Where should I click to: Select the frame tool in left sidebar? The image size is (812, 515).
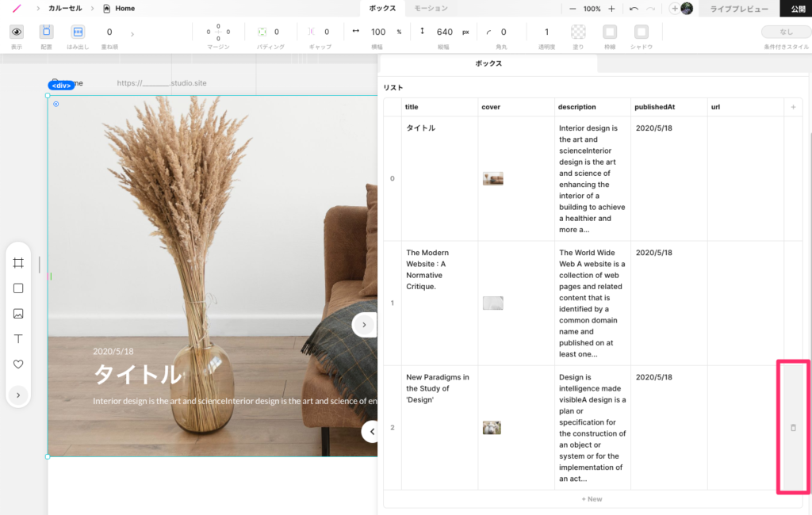[x=18, y=263]
